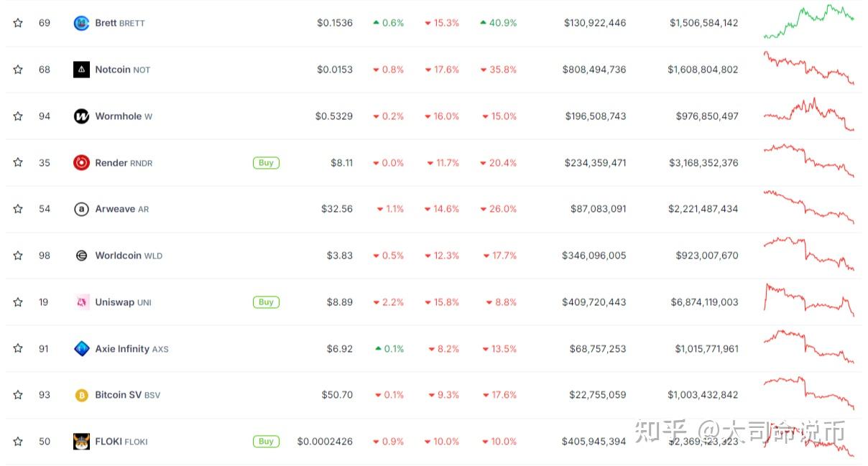Toggle the favorite star for Render
This screenshot has width=868, height=466.
(18, 163)
